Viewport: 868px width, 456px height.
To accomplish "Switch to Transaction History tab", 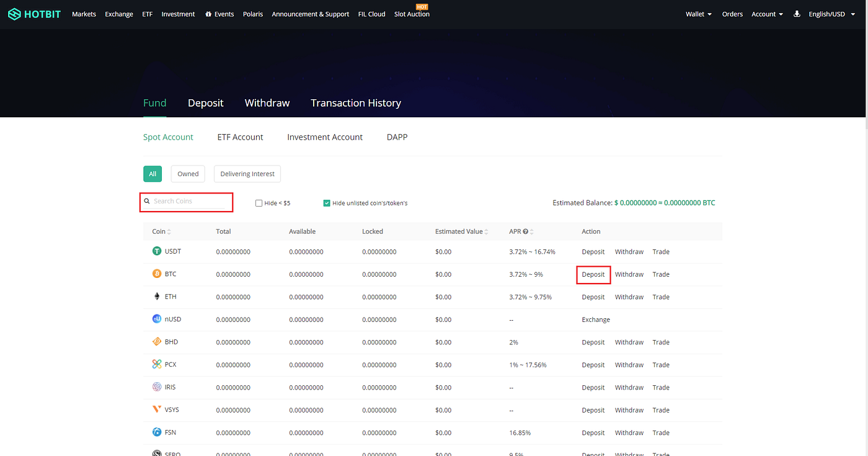I will click(x=356, y=103).
